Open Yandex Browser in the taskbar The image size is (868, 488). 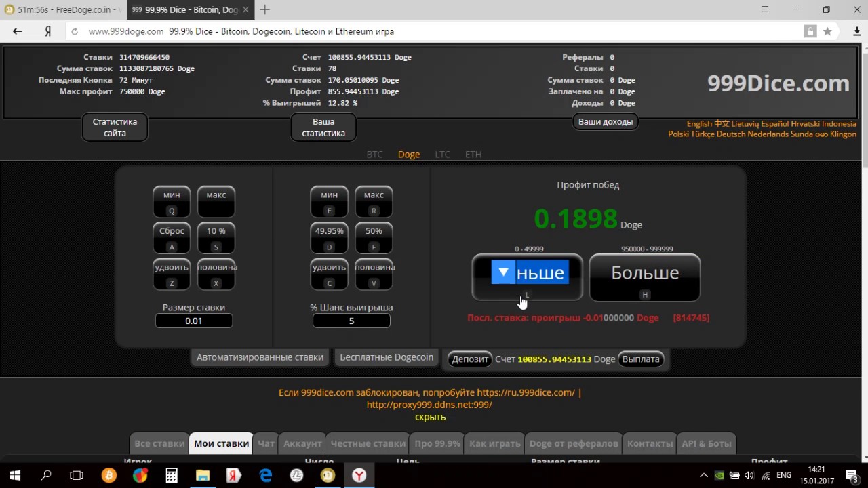coord(359,476)
